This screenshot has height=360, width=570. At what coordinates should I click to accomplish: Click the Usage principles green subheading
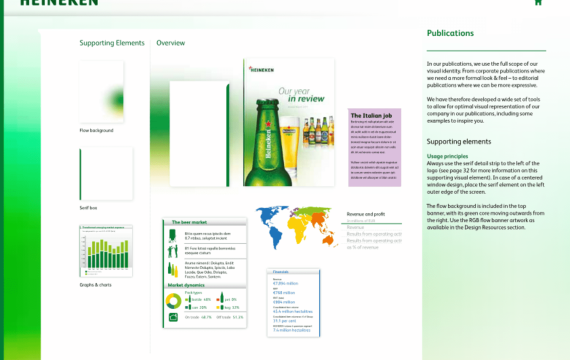(447, 156)
